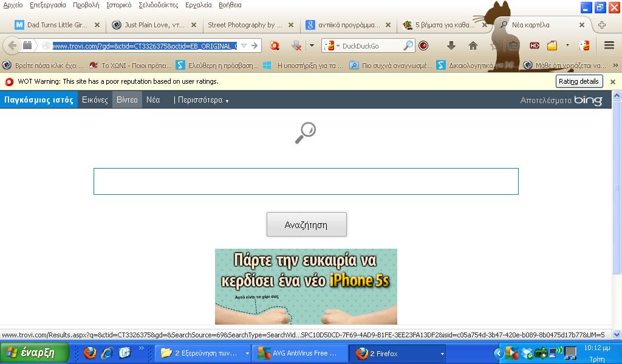
Task: Launch Firefox from the quick launch bar
Action: point(89,352)
